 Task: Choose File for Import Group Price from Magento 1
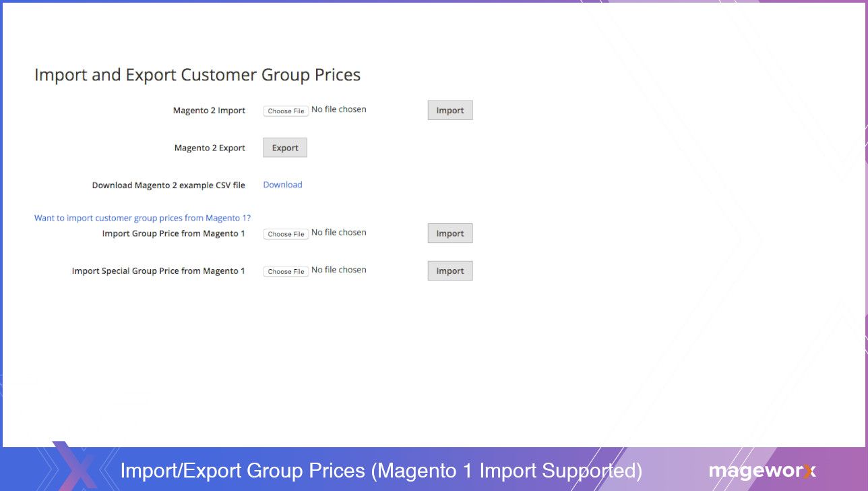coord(286,234)
